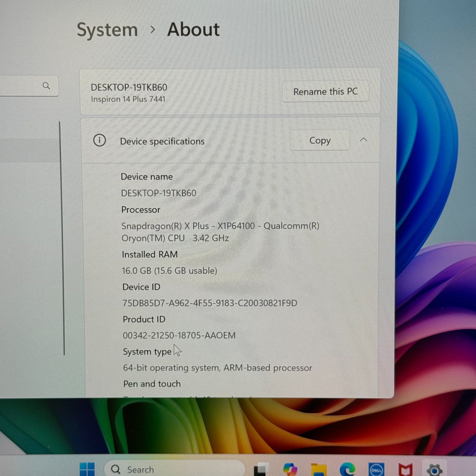Image resolution: width=476 pixels, height=476 pixels.
Task: Click the Settings gear on the taskbar
Action: (x=434, y=470)
